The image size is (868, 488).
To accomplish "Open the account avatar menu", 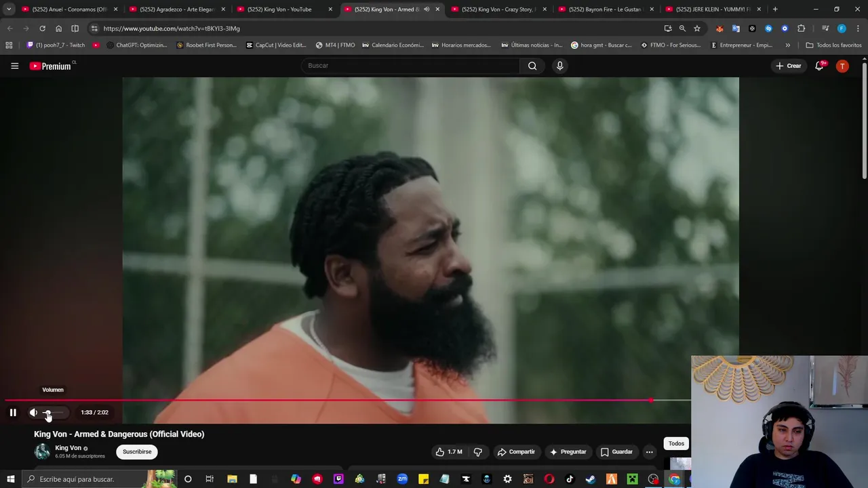I will tap(842, 66).
